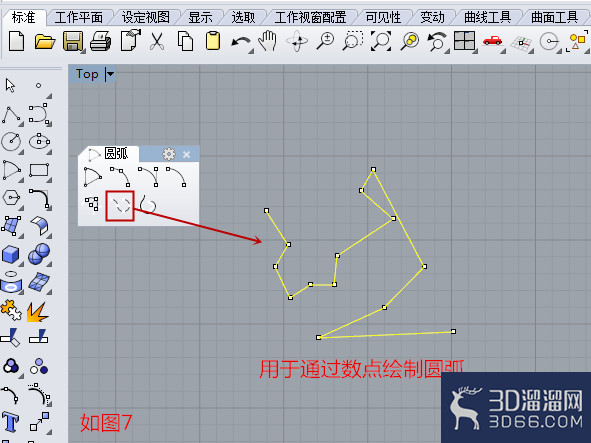591x443 pixels.
Task: Select Zoom Dynamic magnifier tool
Action: (x=325, y=41)
